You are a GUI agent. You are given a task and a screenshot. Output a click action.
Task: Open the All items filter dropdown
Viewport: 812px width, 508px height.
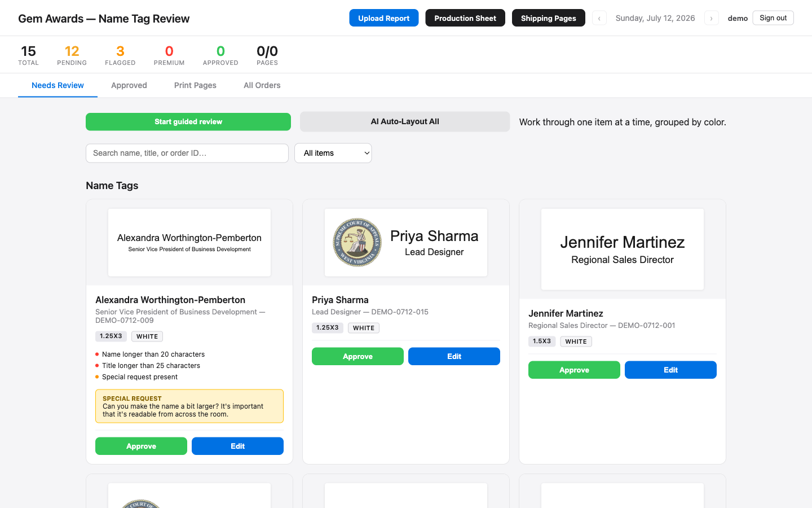333,153
